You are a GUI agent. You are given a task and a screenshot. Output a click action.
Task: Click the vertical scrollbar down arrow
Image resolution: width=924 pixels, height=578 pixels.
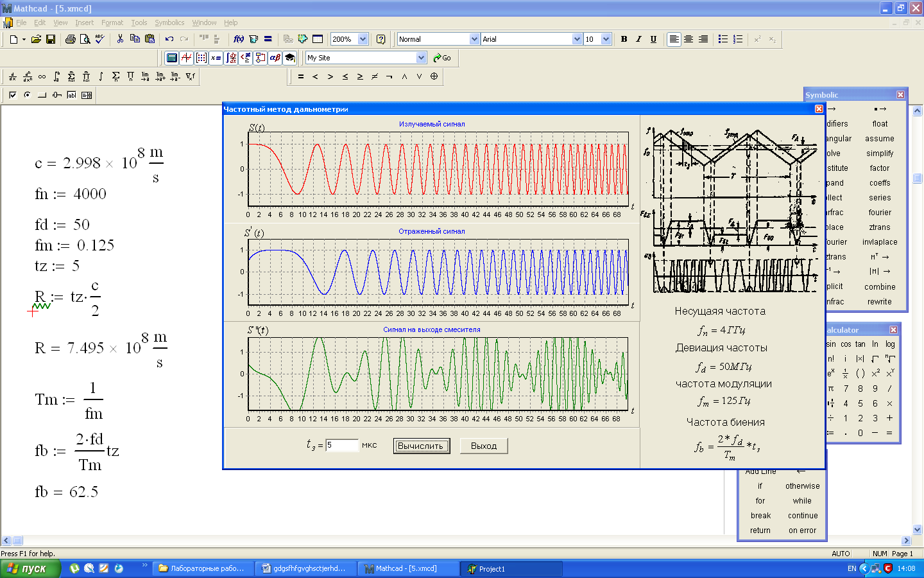coord(918,530)
